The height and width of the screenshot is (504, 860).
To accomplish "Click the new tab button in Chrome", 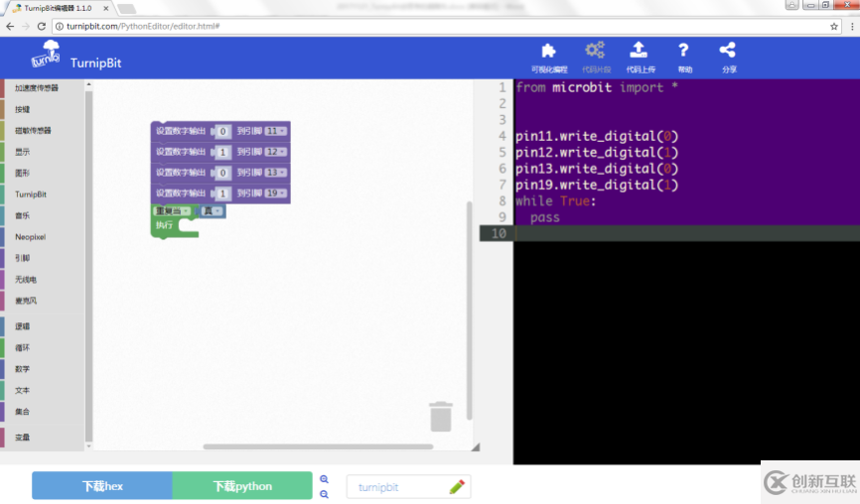I will 127,9.
